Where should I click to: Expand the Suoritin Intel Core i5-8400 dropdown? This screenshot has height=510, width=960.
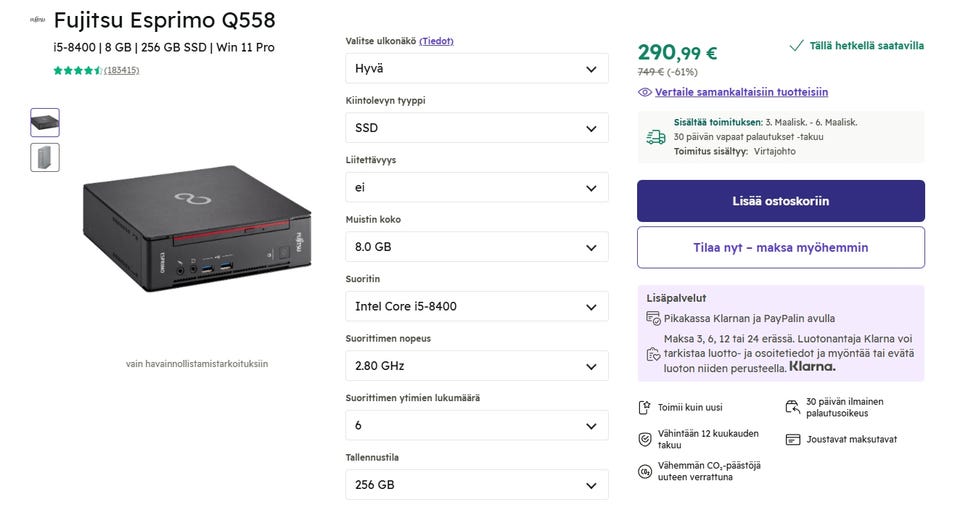[476, 306]
